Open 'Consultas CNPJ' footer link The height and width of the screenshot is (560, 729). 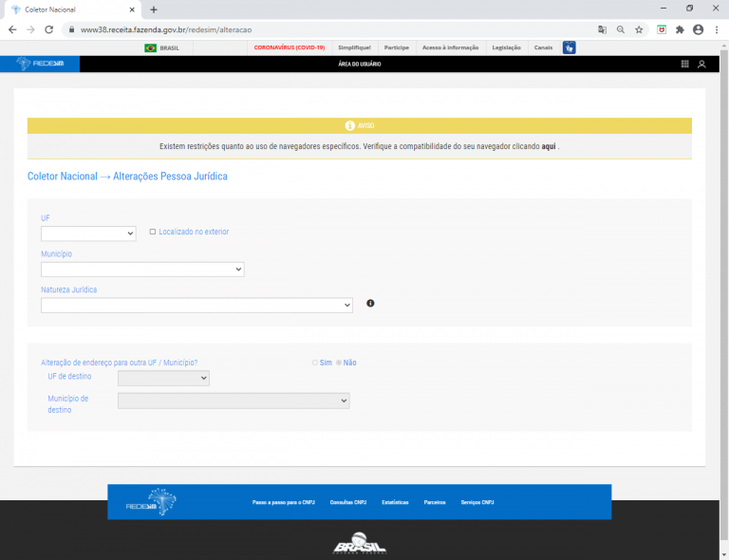click(347, 502)
